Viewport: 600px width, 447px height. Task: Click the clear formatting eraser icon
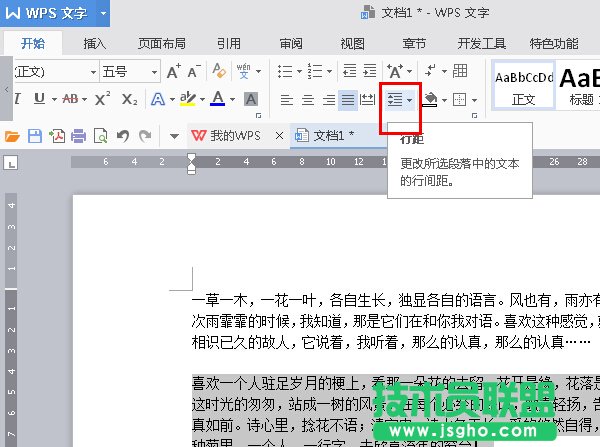point(220,71)
